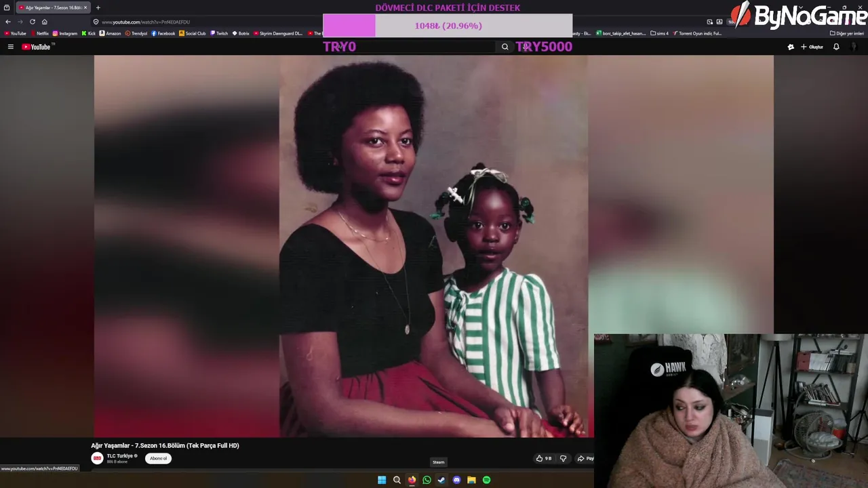Open a new browser tab with plus
This screenshot has height=488, width=868.
(98, 7)
